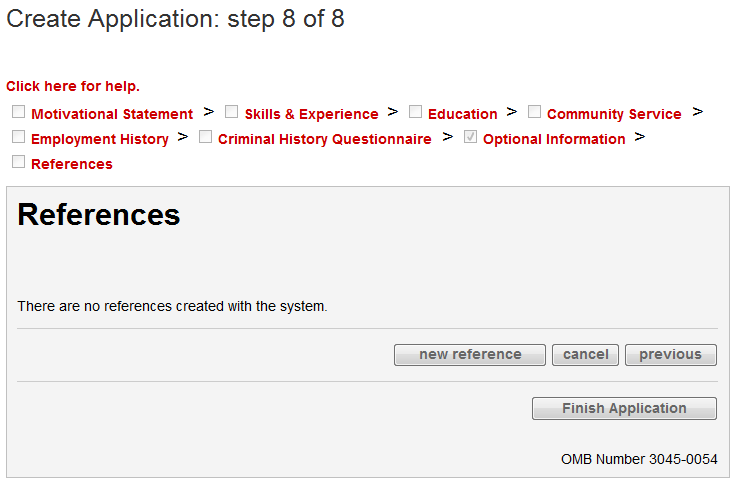Toggle the Criminal History Questionnaire checkbox
The height and width of the screenshot is (487, 739).
[206, 137]
